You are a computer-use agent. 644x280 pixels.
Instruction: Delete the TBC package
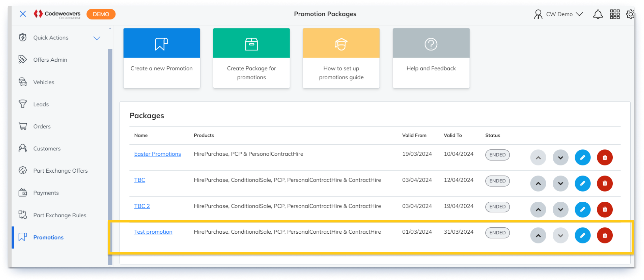point(605,183)
